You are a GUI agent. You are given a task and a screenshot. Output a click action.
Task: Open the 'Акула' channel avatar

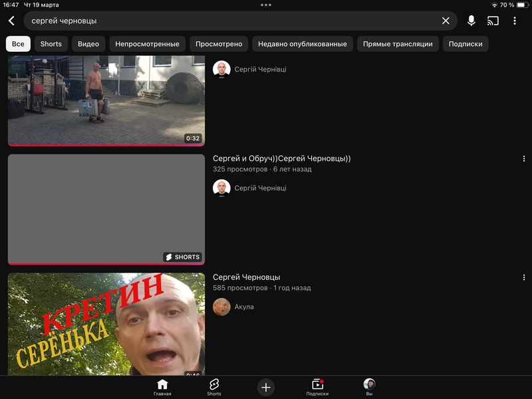pyautogui.click(x=221, y=307)
